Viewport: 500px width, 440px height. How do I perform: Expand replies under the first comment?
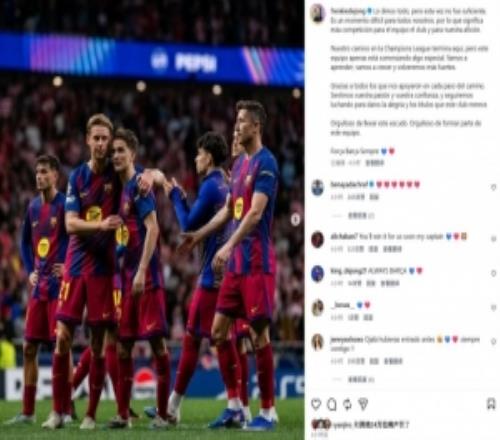tap(361, 216)
